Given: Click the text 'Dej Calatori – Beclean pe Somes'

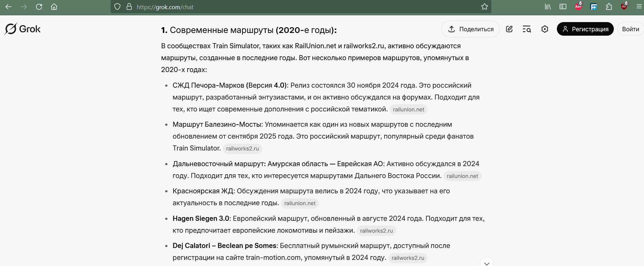Looking at the screenshot, I should 225,246.
